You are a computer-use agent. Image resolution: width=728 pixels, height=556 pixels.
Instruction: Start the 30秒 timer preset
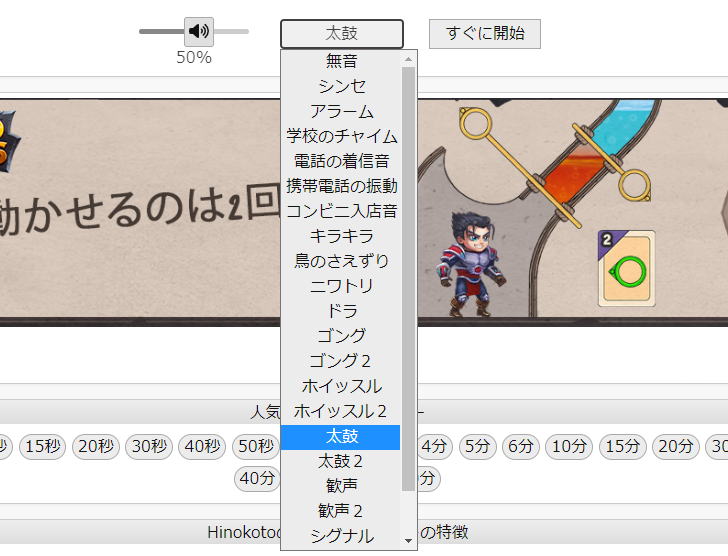pyautogui.click(x=148, y=447)
